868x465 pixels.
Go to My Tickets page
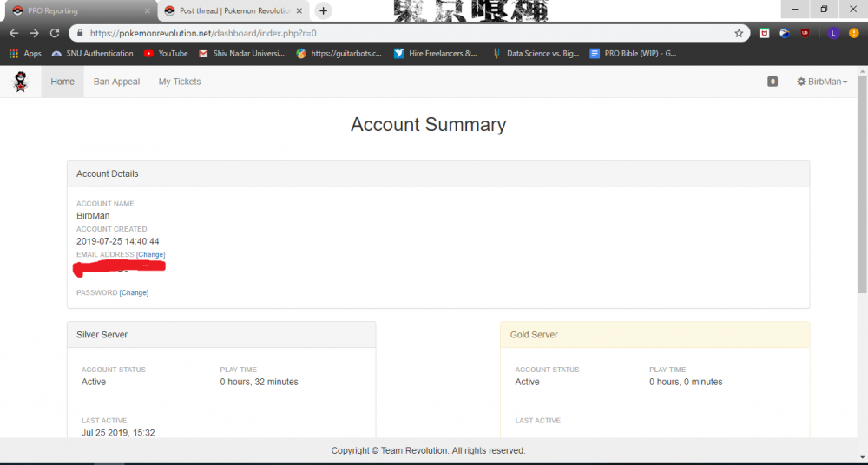pos(180,82)
